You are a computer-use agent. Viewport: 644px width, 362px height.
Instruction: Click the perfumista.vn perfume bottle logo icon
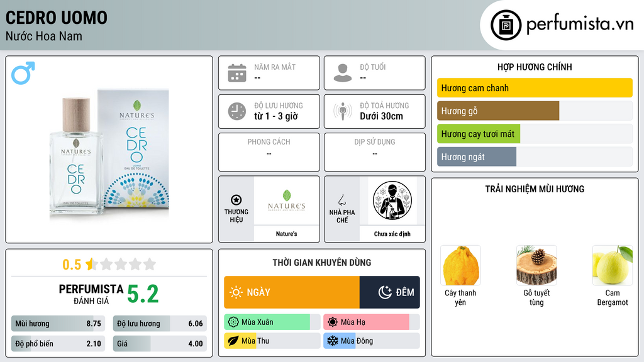506,25
